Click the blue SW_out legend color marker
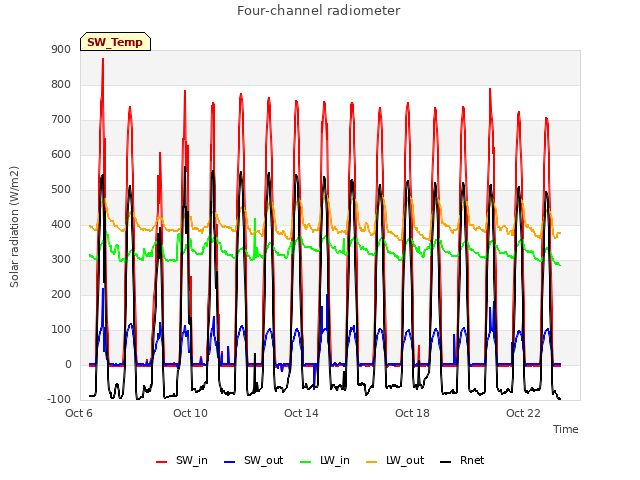 pos(230,462)
